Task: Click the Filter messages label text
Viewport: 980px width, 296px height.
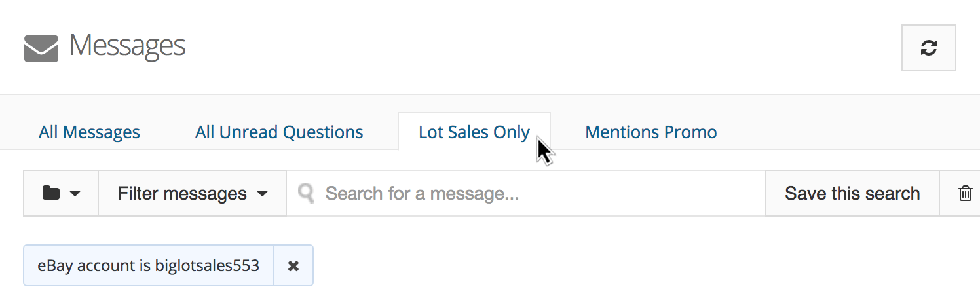Action: coord(182,193)
